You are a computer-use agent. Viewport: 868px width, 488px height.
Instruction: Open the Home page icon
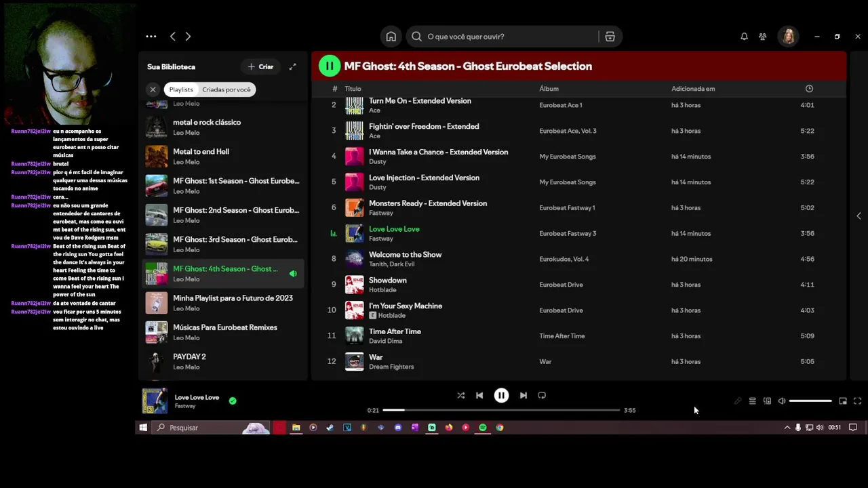click(391, 37)
